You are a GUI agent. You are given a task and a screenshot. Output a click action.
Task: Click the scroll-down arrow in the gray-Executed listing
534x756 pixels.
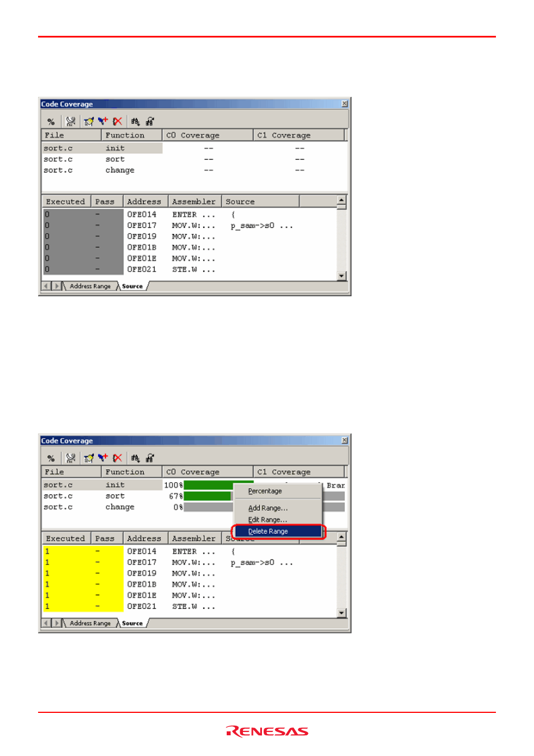(x=341, y=276)
